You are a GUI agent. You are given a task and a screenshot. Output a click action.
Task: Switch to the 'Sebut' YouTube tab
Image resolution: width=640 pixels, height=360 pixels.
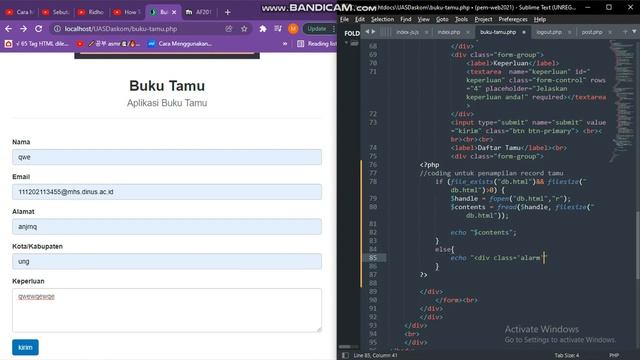coord(55,12)
